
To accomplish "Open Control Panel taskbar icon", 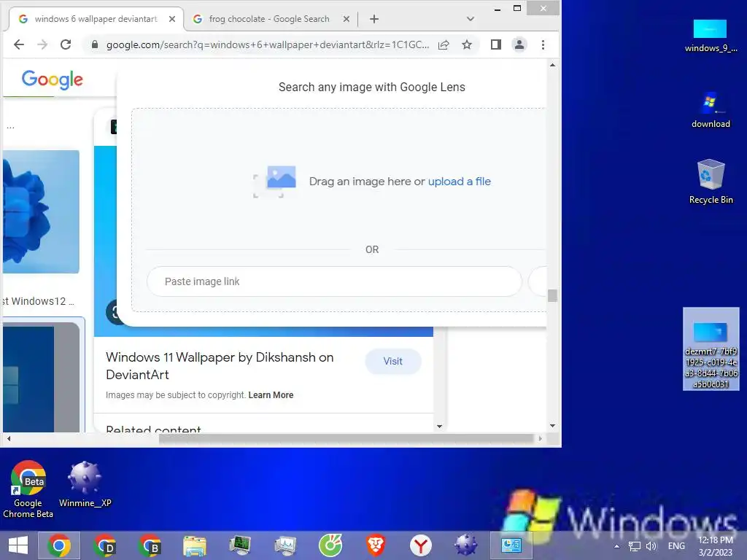I will 511,545.
